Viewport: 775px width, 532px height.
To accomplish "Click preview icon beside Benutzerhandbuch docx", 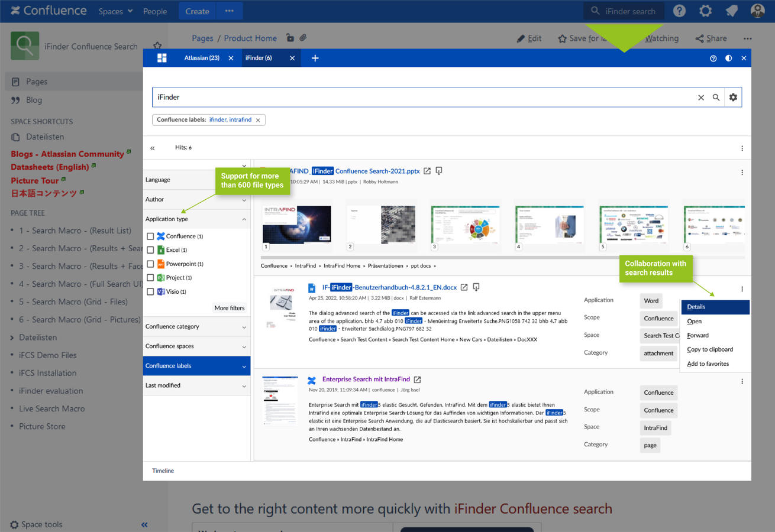I will (476, 287).
